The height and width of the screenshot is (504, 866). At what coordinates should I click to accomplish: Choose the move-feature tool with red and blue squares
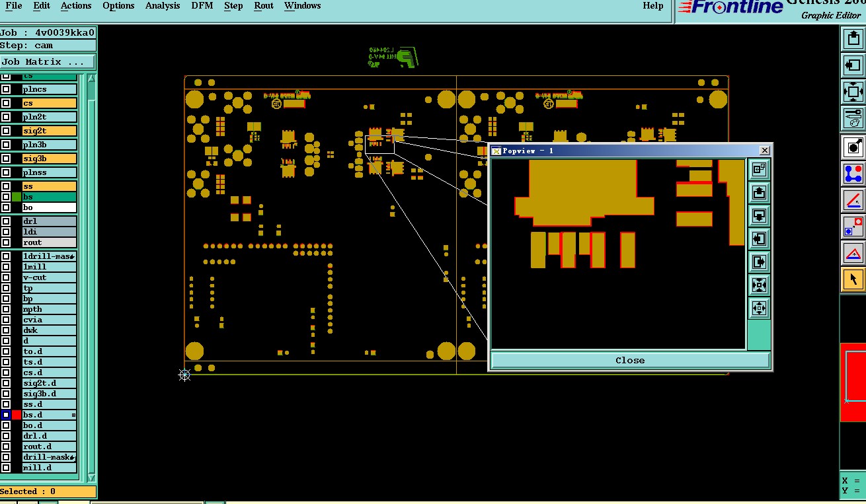point(853,227)
